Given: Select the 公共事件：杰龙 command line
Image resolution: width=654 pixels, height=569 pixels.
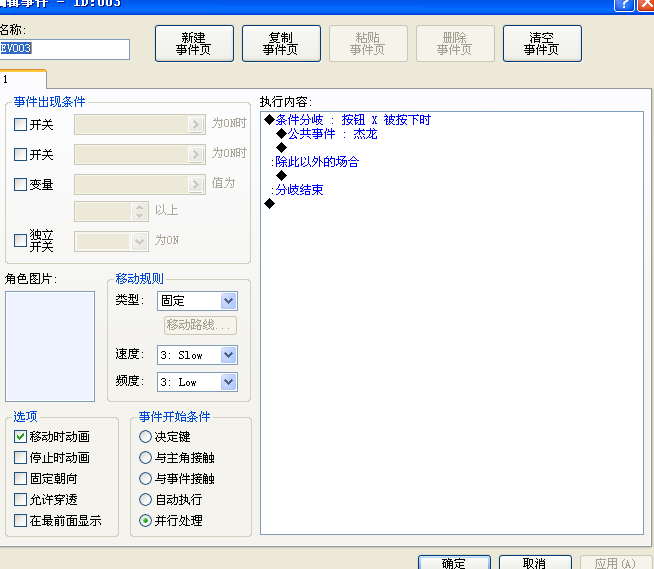Looking at the screenshot, I should 327,134.
